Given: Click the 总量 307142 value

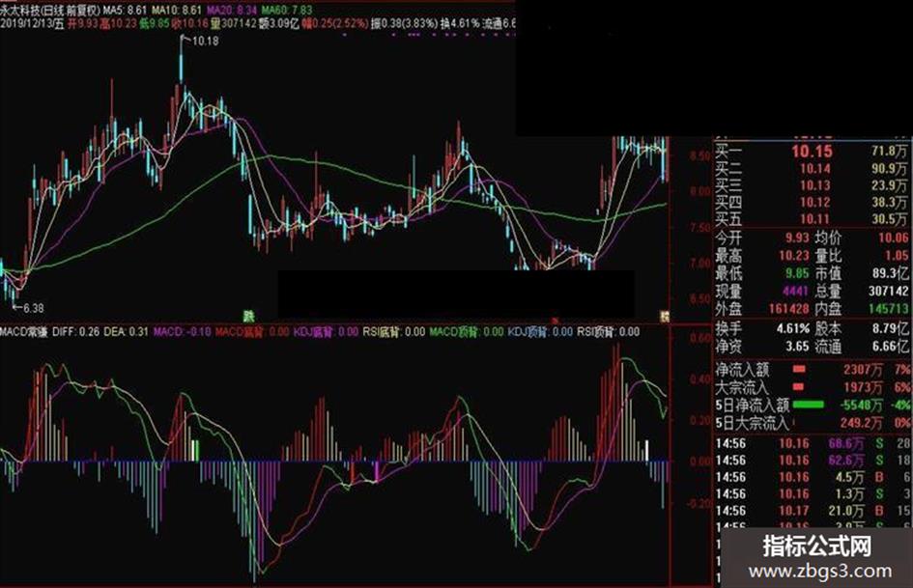Looking at the screenshot, I should pos(888,291).
